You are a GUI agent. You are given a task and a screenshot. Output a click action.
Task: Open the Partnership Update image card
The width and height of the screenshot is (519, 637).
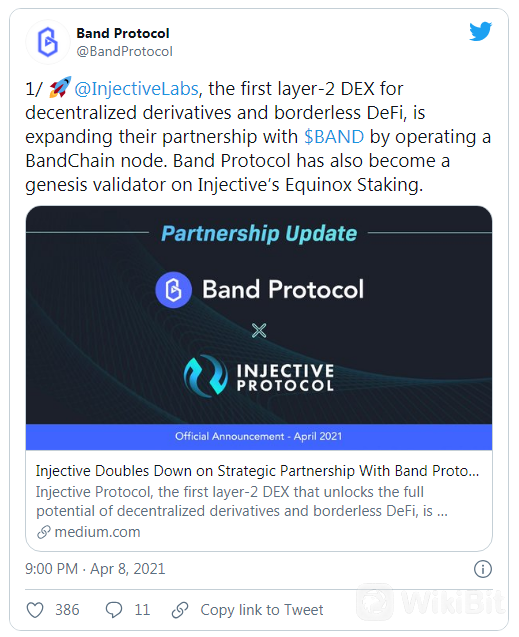[259, 328]
